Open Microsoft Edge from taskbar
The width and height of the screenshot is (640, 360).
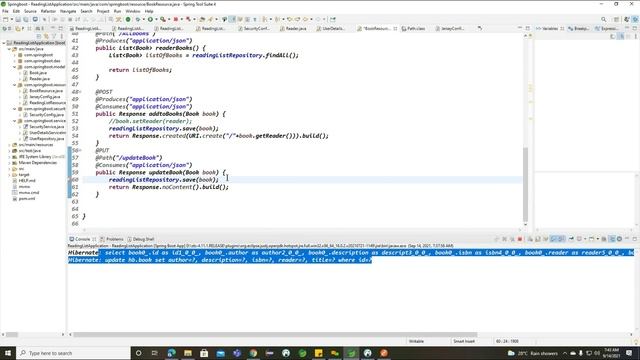coord(171,353)
